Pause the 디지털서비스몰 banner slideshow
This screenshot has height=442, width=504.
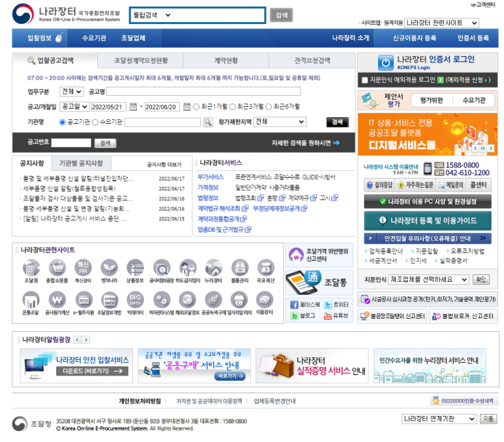pos(482,148)
